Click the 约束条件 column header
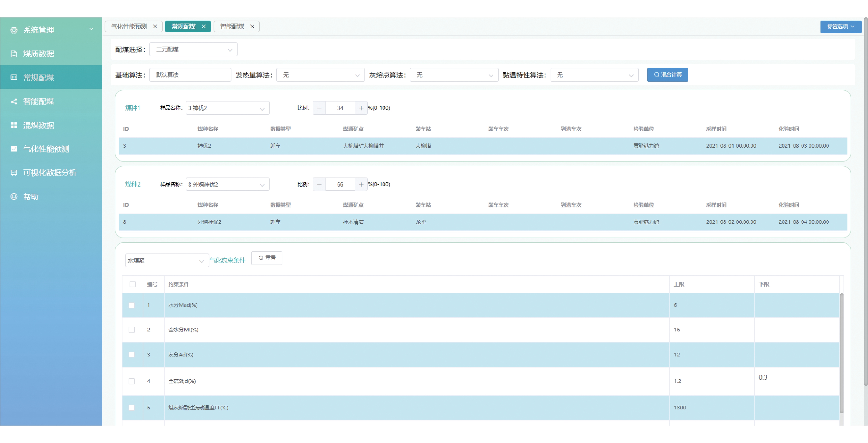 tap(179, 284)
